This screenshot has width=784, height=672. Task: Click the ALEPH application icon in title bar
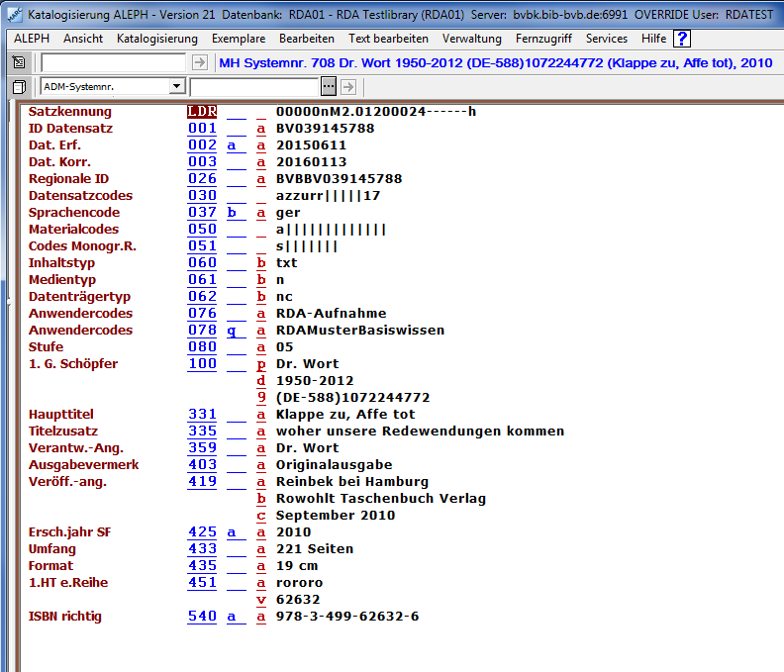(x=14, y=16)
